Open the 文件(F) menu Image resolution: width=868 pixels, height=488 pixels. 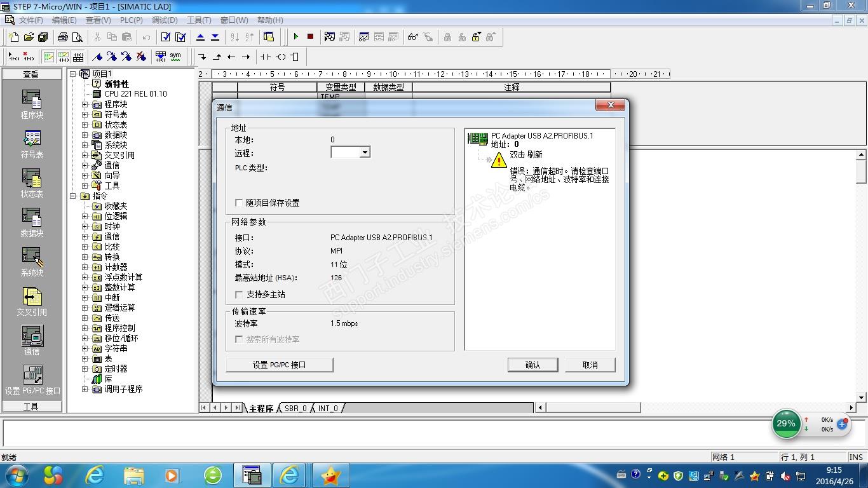coord(31,20)
